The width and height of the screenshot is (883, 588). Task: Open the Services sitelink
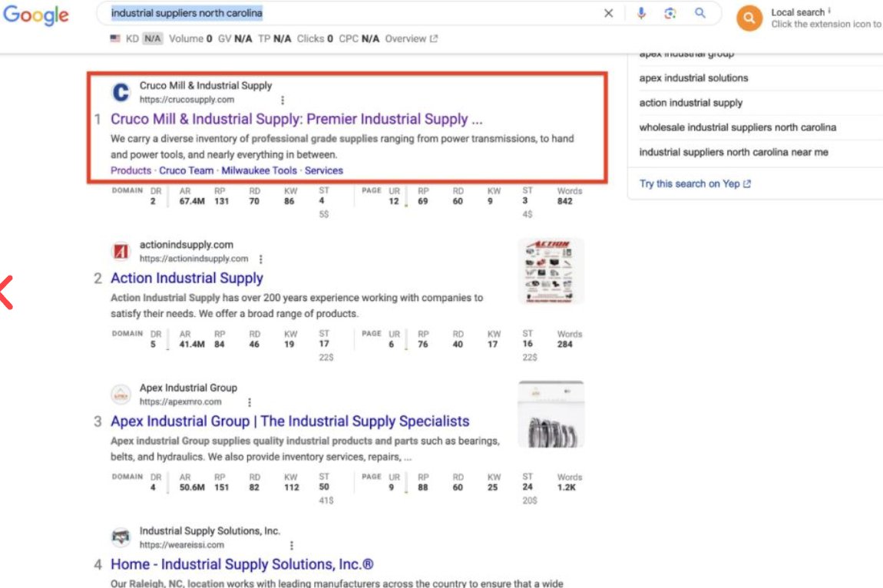[324, 170]
